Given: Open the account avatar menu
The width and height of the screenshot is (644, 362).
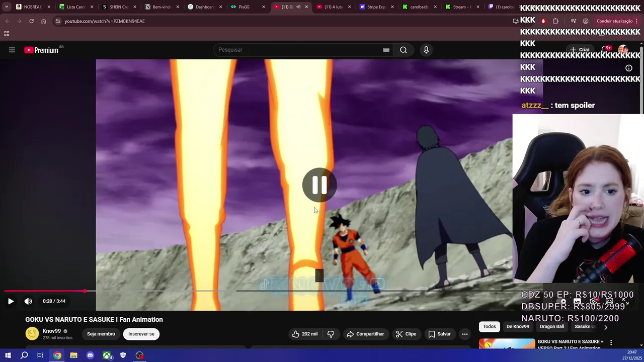Looking at the screenshot, I should (623, 50).
